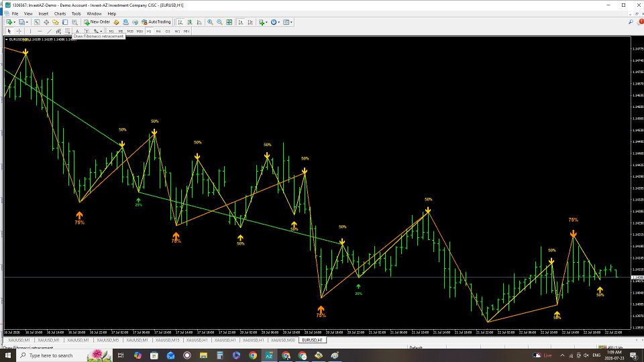This screenshot has width=644, height=362.
Task: Open the Help menu
Action: [112, 13]
